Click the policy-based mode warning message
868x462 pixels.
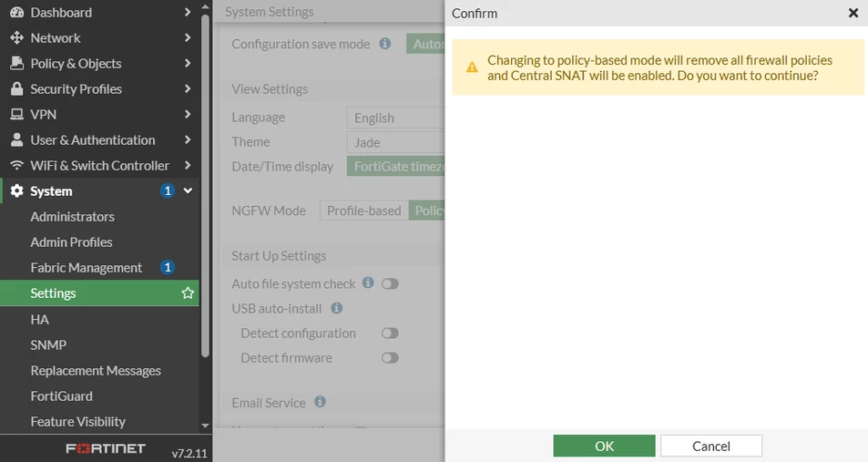[x=659, y=67]
